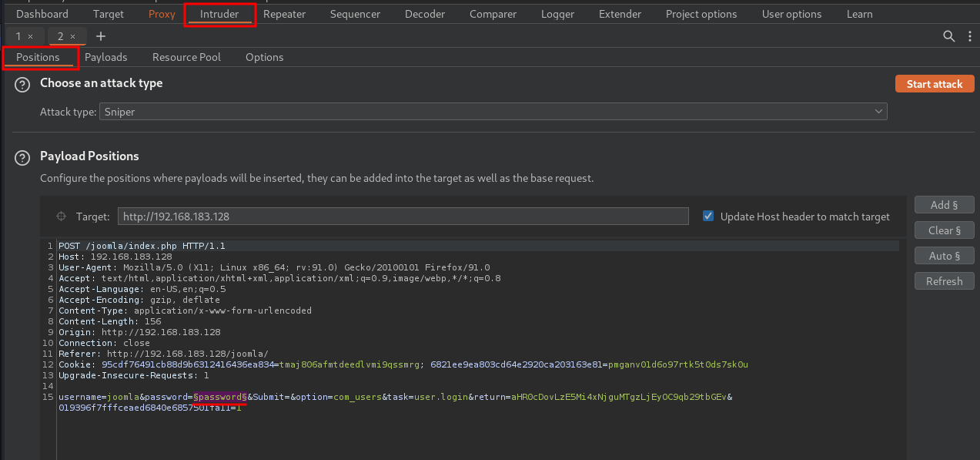
Task: Toggle Update Host header to match target
Action: tap(708, 217)
